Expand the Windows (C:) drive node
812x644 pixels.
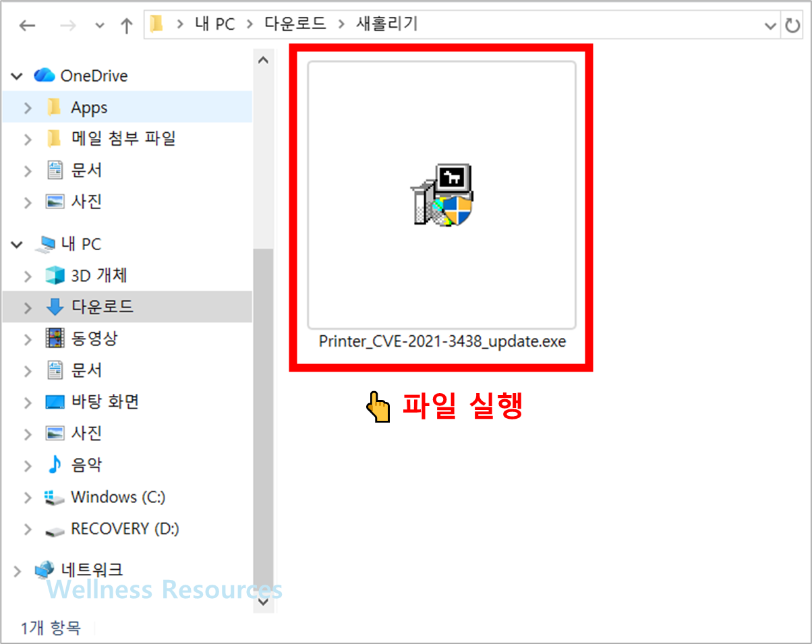28,498
